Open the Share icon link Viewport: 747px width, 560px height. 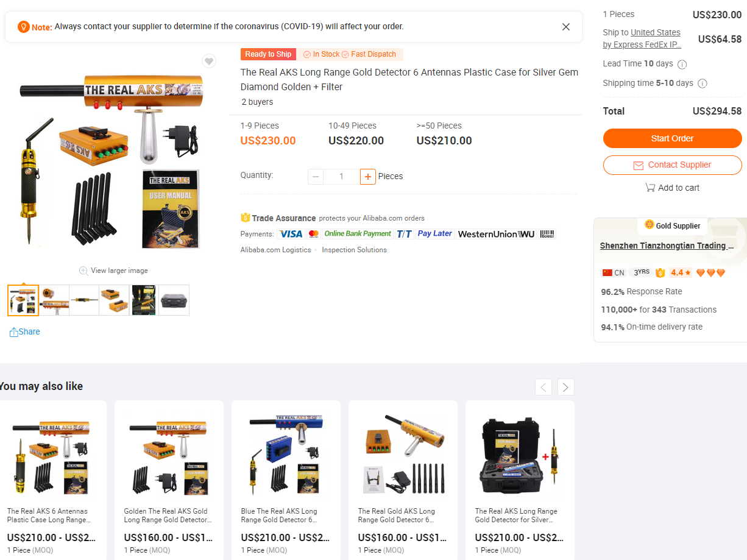tap(13, 332)
